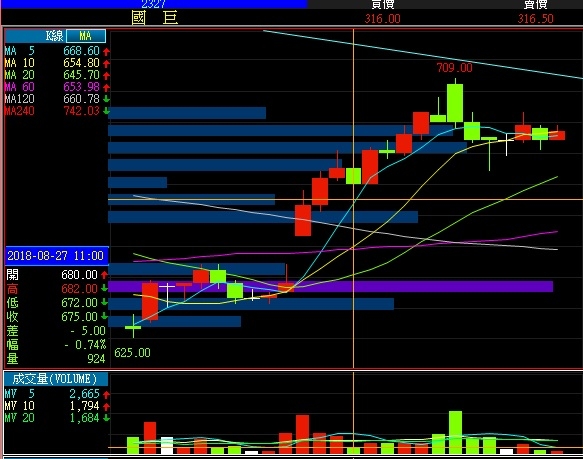Click the open price 680.00
583x459 pixels.
click(x=79, y=275)
